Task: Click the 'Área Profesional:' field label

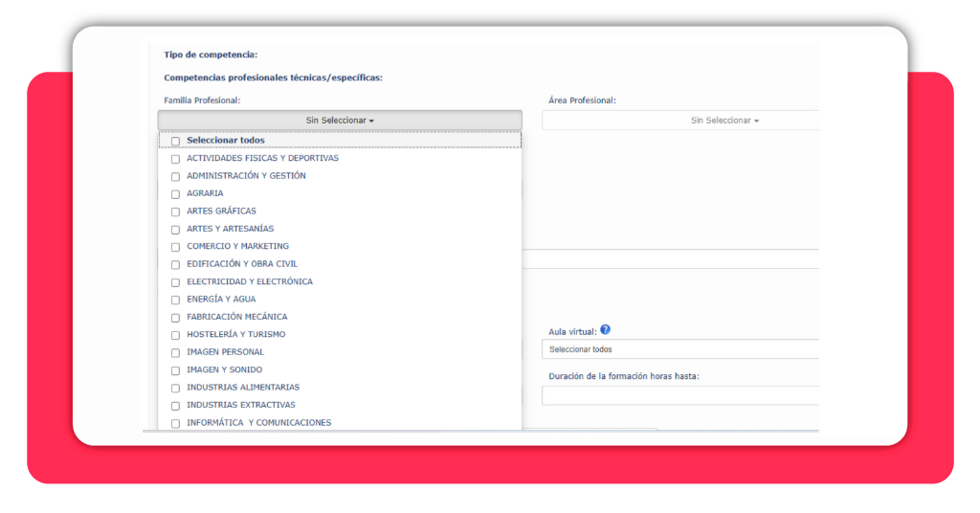Action: click(582, 100)
